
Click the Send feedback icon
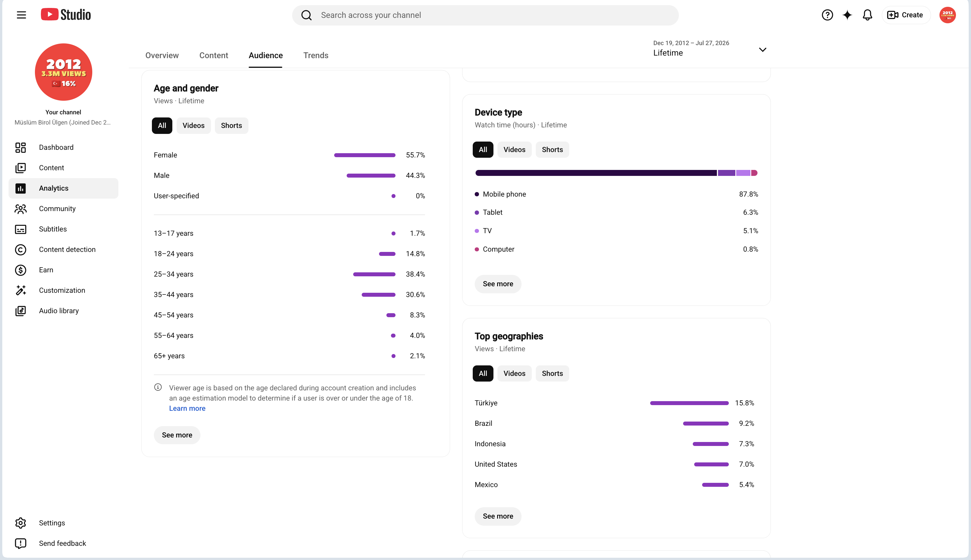(x=21, y=544)
